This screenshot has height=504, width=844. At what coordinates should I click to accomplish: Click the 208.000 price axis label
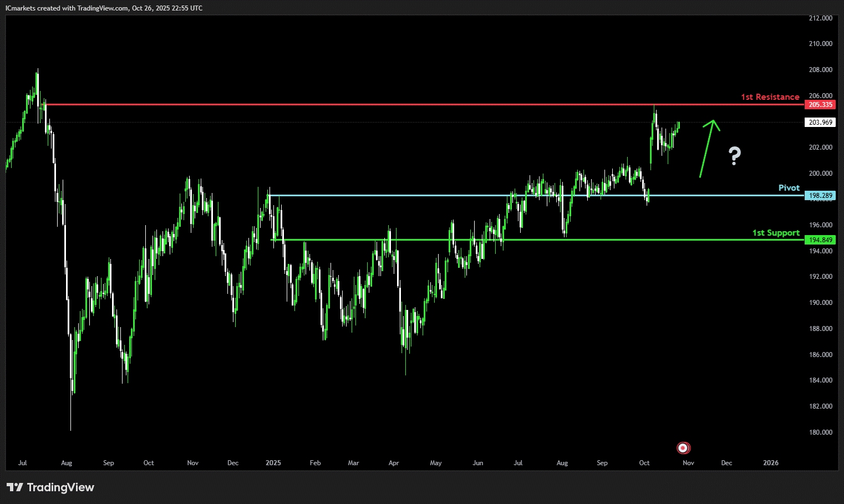pyautogui.click(x=820, y=70)
